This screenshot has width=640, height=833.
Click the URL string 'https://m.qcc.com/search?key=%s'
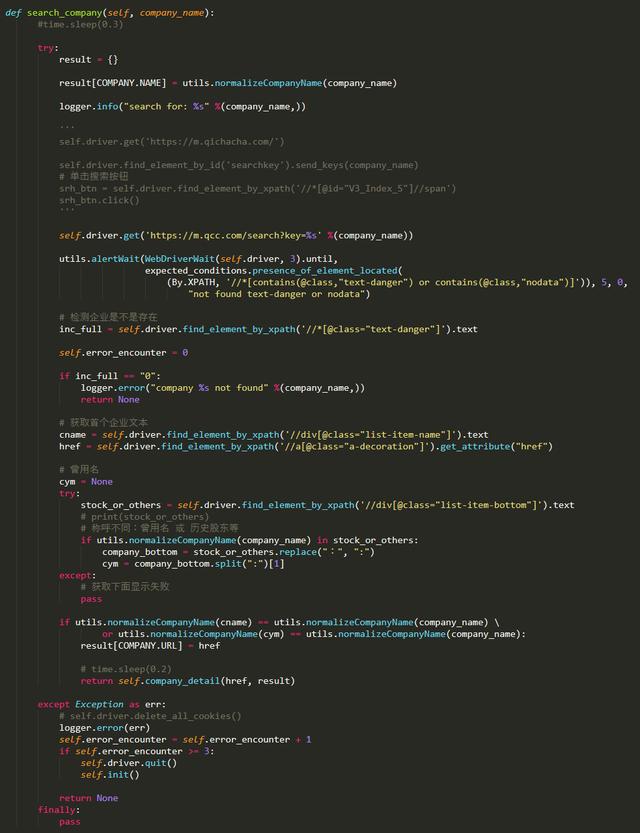(233, 235)
